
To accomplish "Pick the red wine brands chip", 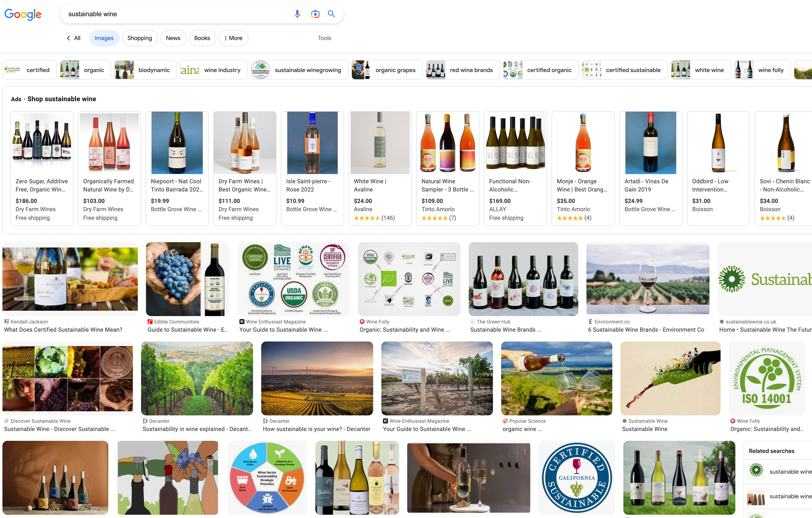I will point(463,70).
